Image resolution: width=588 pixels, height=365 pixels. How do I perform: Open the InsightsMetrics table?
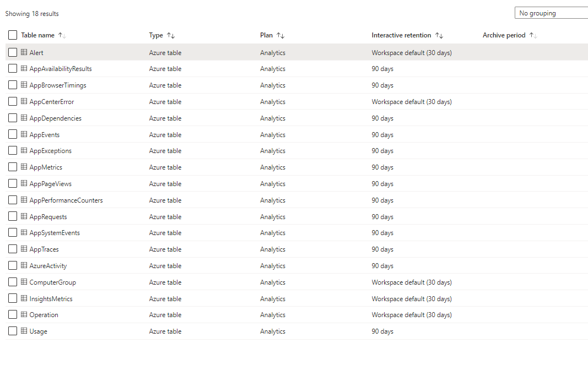(x=51, y=299)
